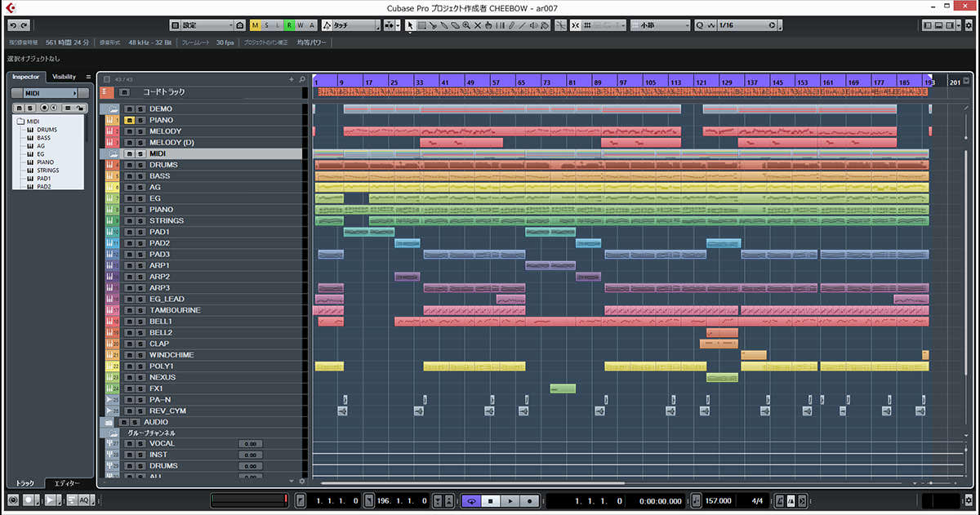
Task: Select the Zoom magnifier tool
Action: point(466,25)
